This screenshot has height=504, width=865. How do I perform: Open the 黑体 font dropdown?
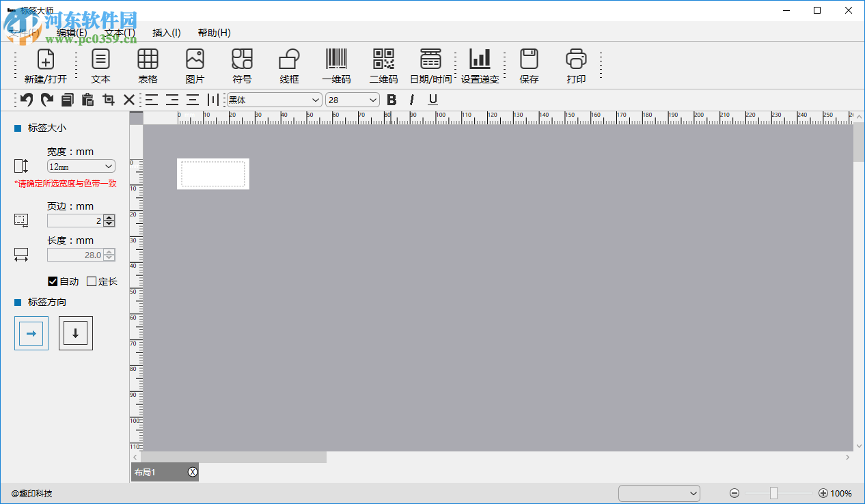274,100
